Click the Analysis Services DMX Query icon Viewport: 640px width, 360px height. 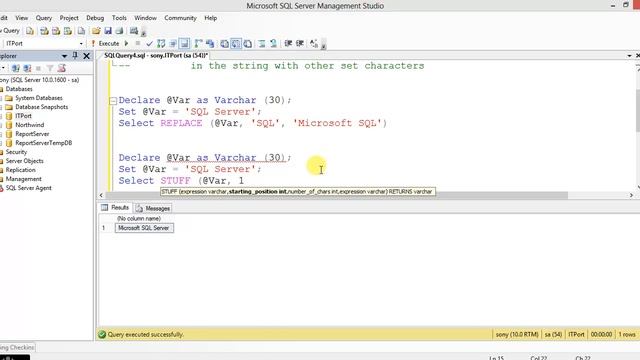coord(56,31)
